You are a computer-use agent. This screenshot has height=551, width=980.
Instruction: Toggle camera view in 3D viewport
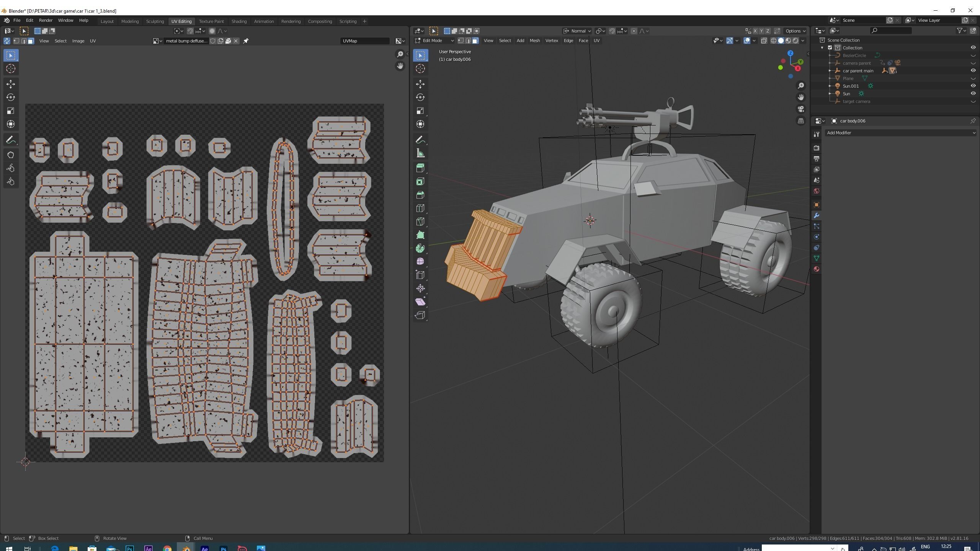(800, 109)
